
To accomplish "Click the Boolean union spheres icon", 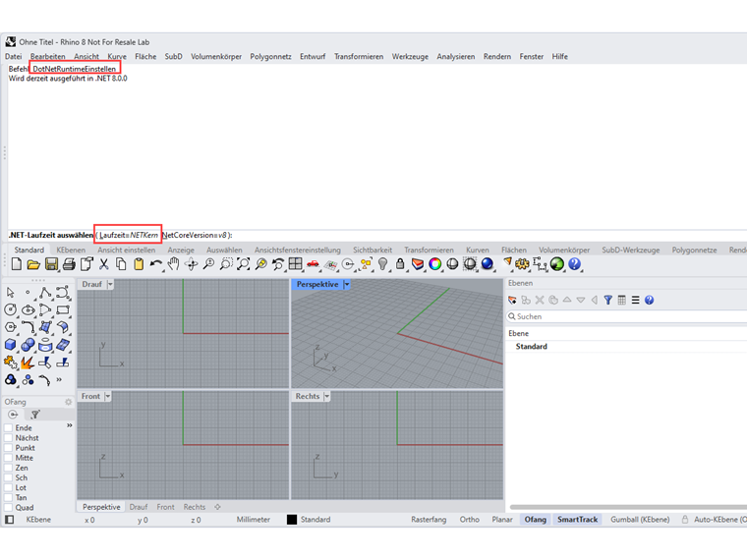I will [x=29, y=345].
